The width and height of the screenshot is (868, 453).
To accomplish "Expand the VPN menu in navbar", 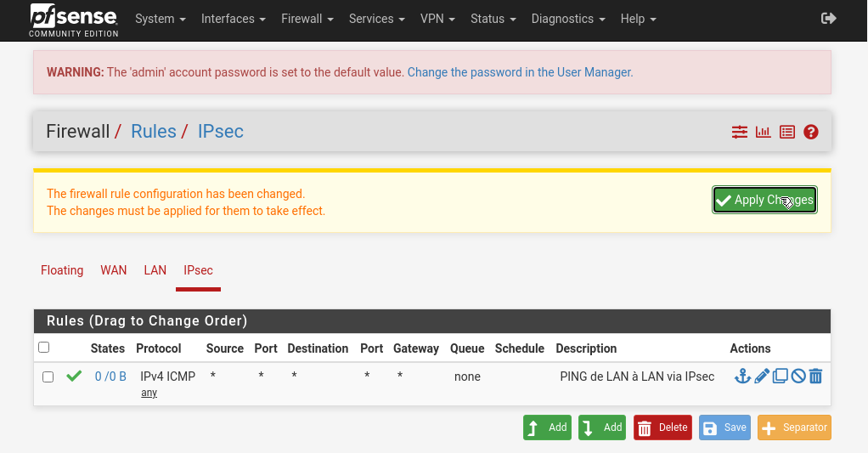I will [437, 19].
